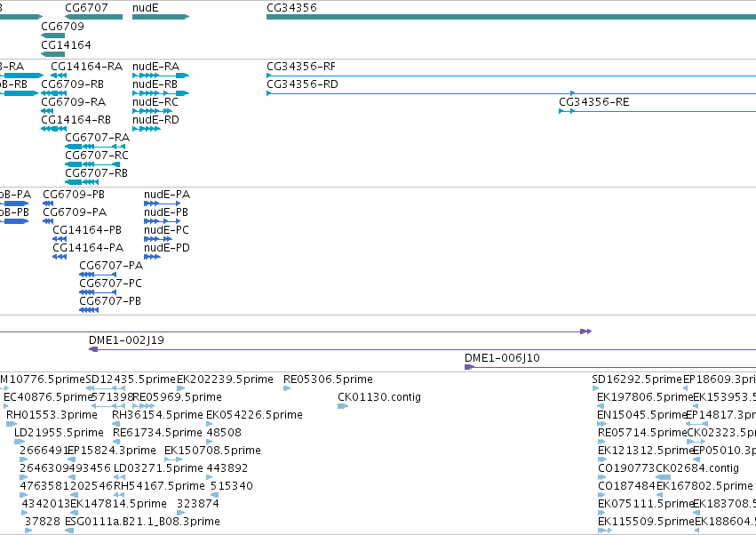
Task: Click the 323874 EST label
Action: pyautogui.click(x=198, y=504)
